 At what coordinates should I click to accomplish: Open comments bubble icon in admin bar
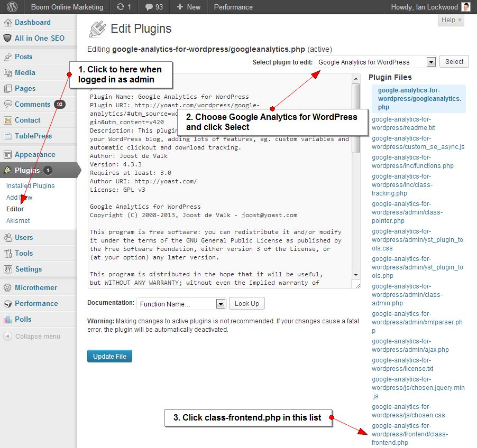[149, 7]
